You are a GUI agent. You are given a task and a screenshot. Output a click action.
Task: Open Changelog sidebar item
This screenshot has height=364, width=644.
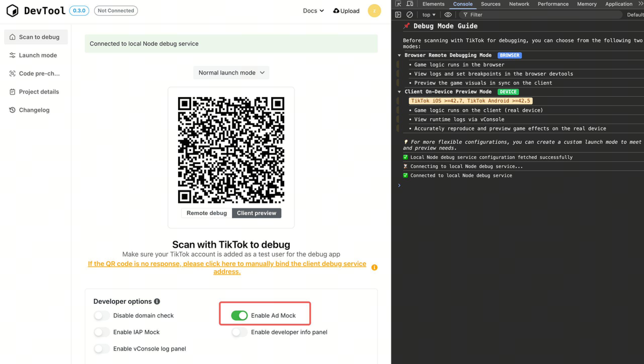36,110
